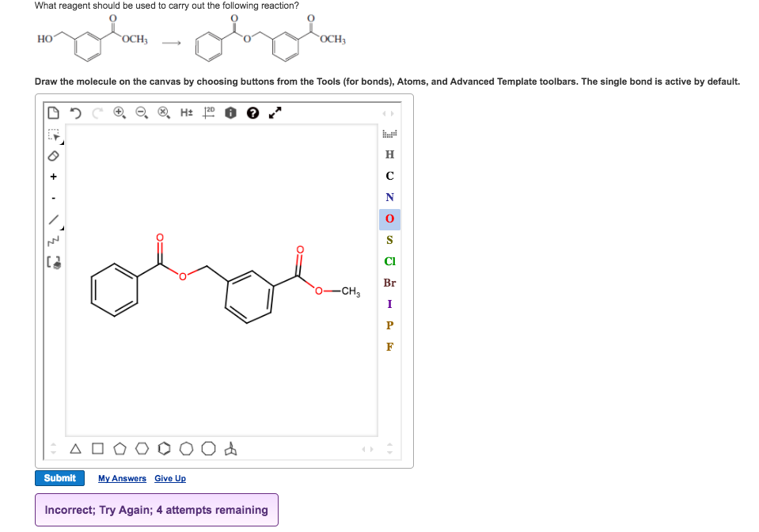Choose Sulfur atom S

389,240
